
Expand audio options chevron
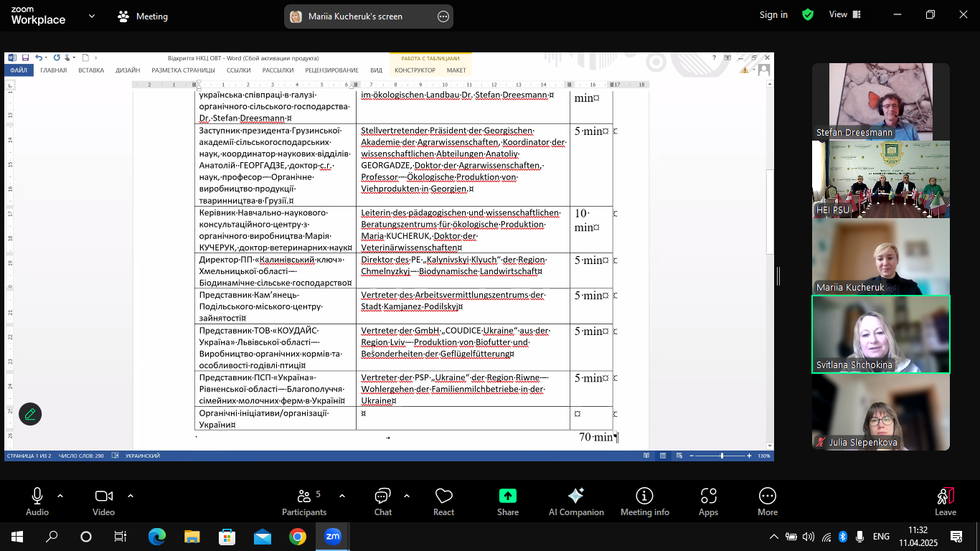pyautogui.click(x=60, y=496)
